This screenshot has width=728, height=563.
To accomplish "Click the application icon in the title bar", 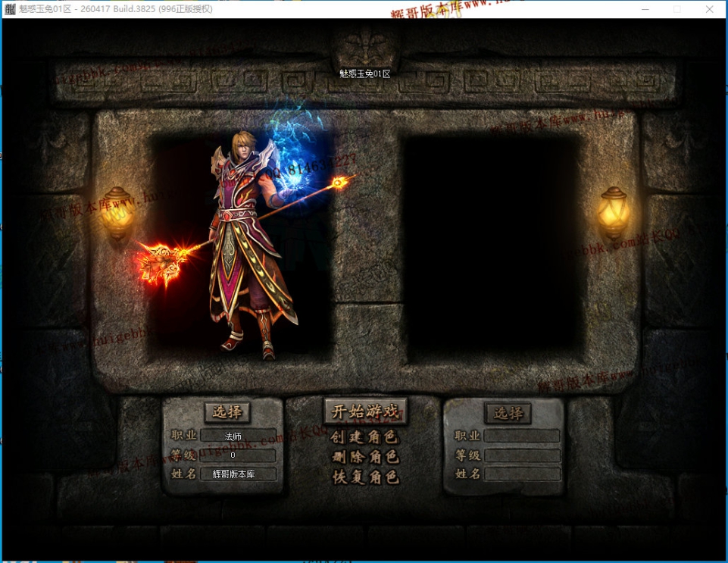I will tap(10, 9).
